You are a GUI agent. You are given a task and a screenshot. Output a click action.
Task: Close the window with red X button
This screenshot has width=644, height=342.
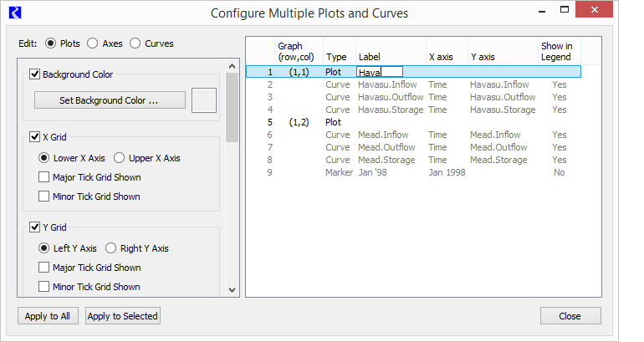(x=594, y=9)
